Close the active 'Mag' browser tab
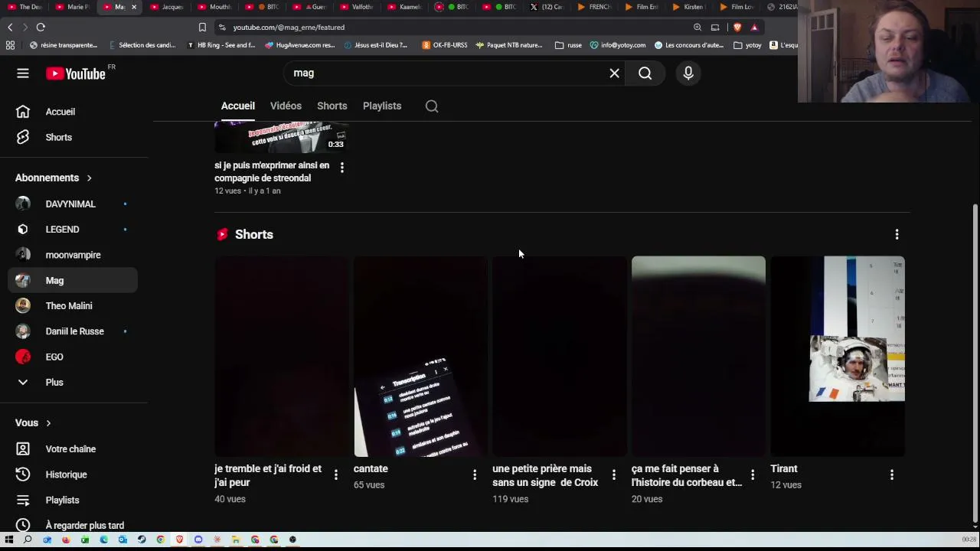The width and height of the screenshot is (980, 551). 134,7
